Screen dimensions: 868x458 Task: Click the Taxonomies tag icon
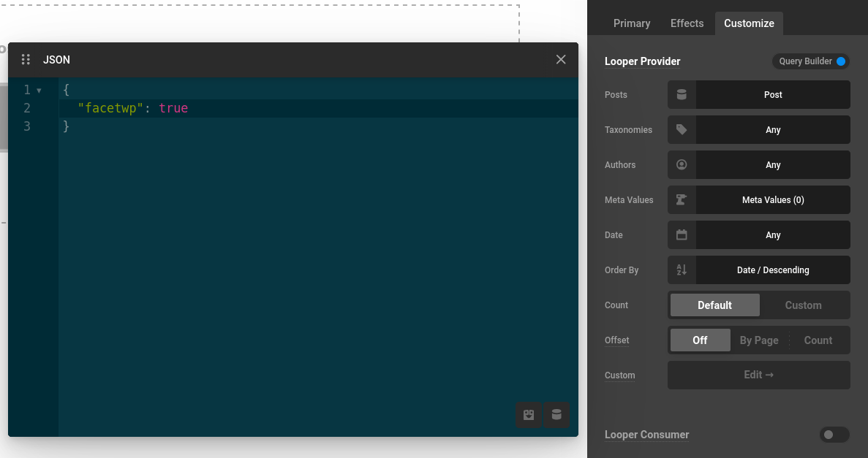point(682,130)
